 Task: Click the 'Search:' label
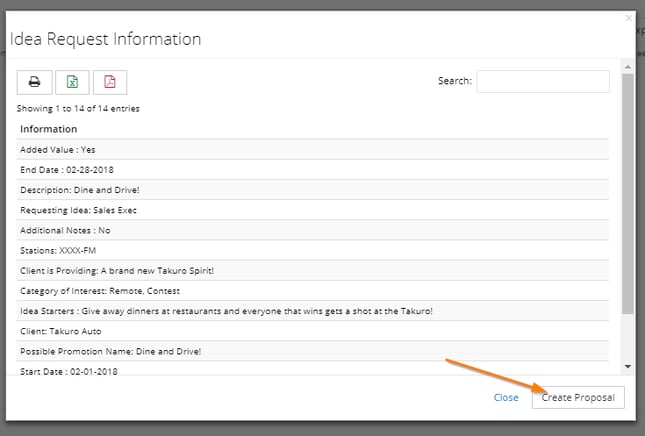(x=455, y=81)
